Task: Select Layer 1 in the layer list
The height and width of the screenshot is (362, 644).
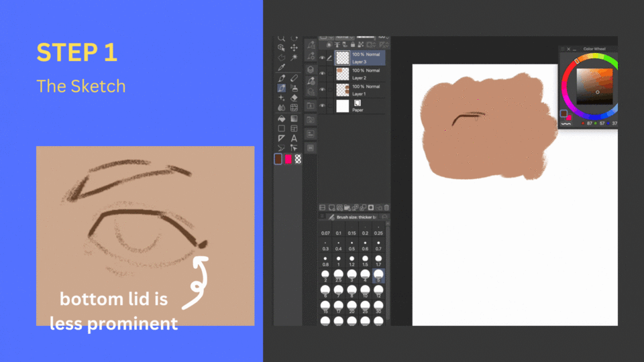Action: [x=360, y=90]
